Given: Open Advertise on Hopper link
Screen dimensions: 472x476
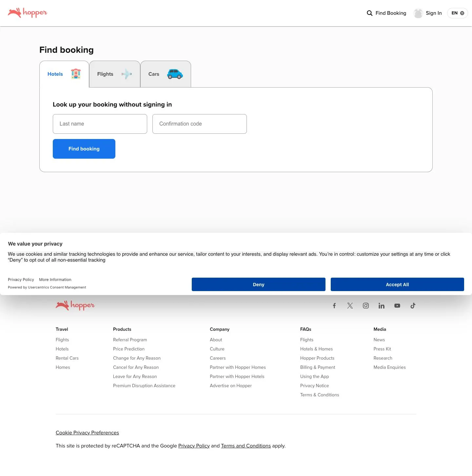Looking at the screenshot, I should click(x=231, y=386).
